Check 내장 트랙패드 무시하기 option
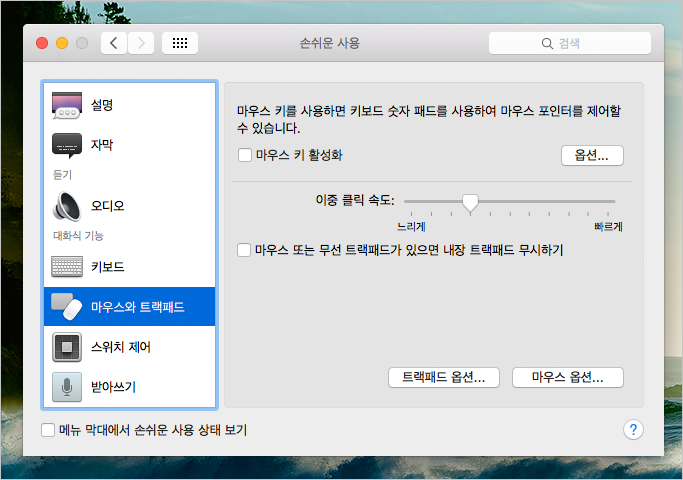 244,250
